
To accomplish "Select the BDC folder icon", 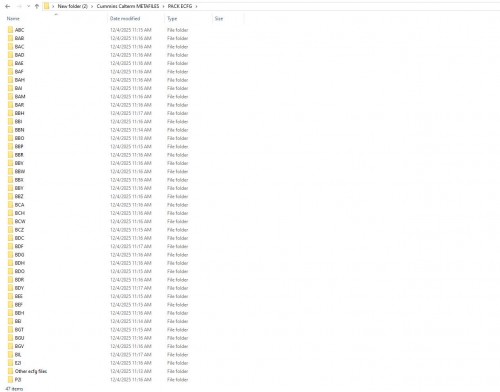I will pos(11,238).
